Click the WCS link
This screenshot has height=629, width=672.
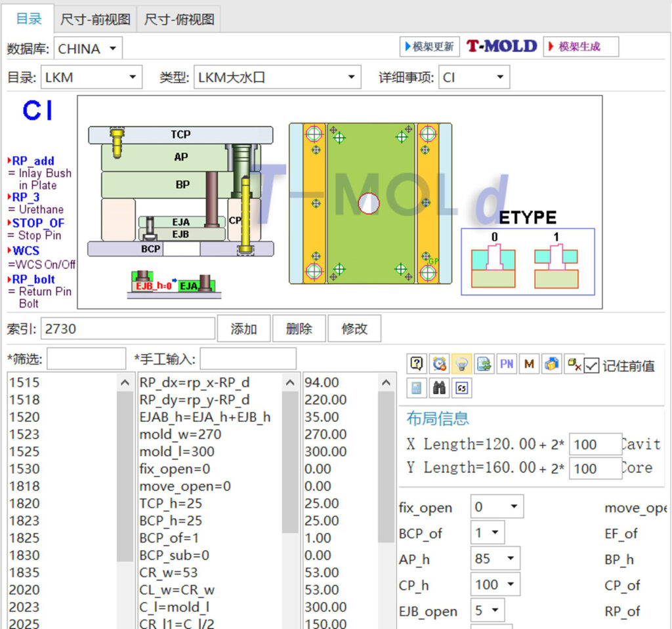tap(26, 251)
